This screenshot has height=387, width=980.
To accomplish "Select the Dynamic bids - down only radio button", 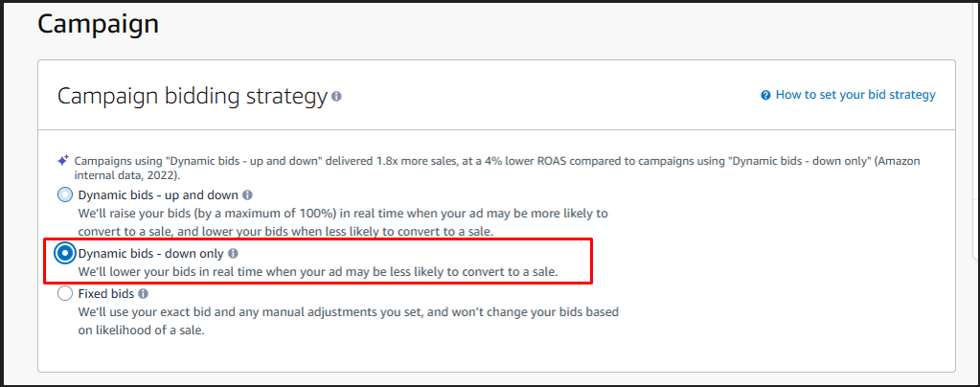I will 65,254.
